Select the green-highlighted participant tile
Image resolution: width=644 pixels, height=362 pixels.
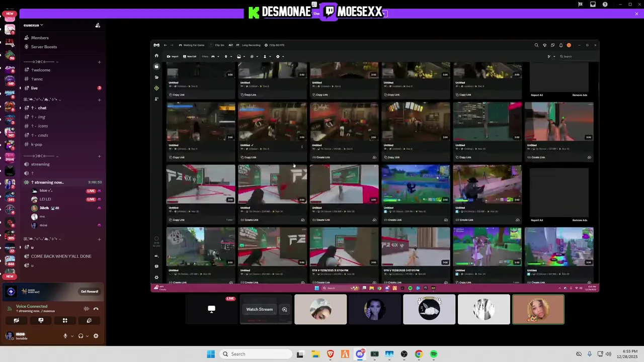(538, 309)
